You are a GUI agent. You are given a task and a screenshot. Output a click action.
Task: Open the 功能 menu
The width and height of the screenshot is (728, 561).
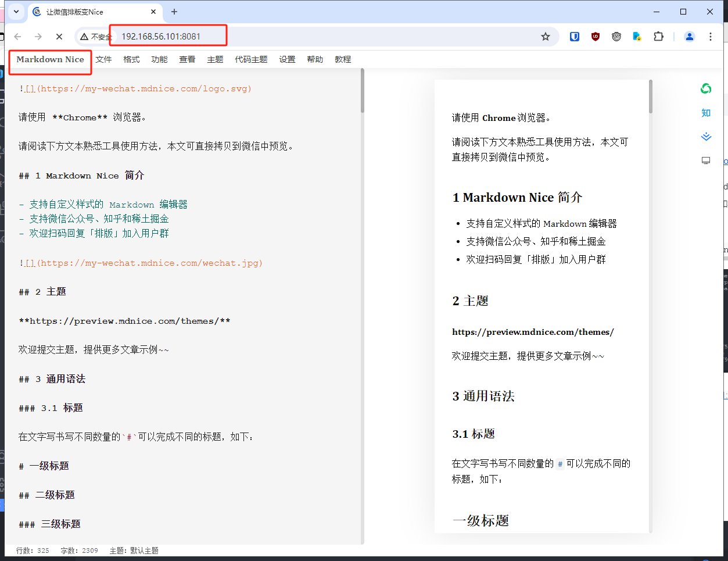[x=160, y=59]
